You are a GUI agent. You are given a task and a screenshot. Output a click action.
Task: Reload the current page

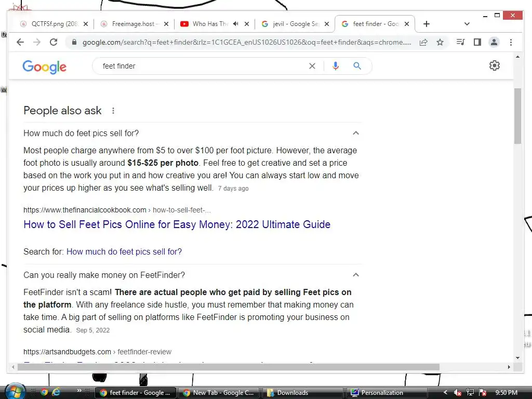[54, 43]
